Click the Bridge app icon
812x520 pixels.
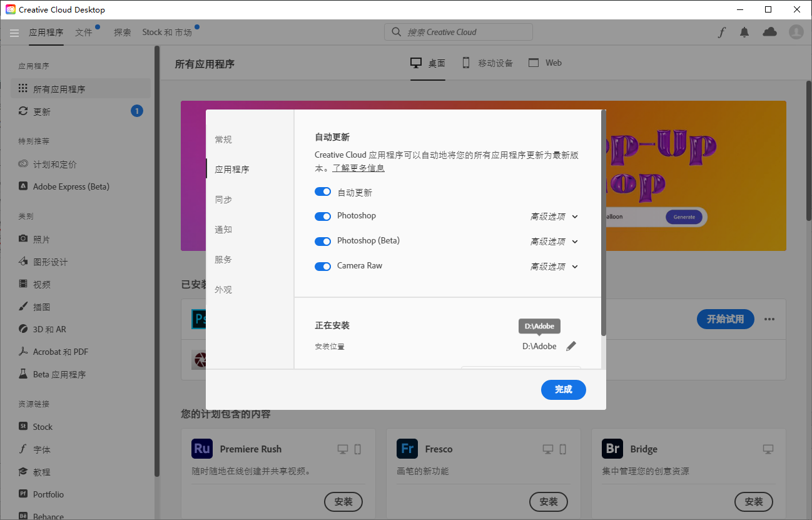(x=612, y=449)
